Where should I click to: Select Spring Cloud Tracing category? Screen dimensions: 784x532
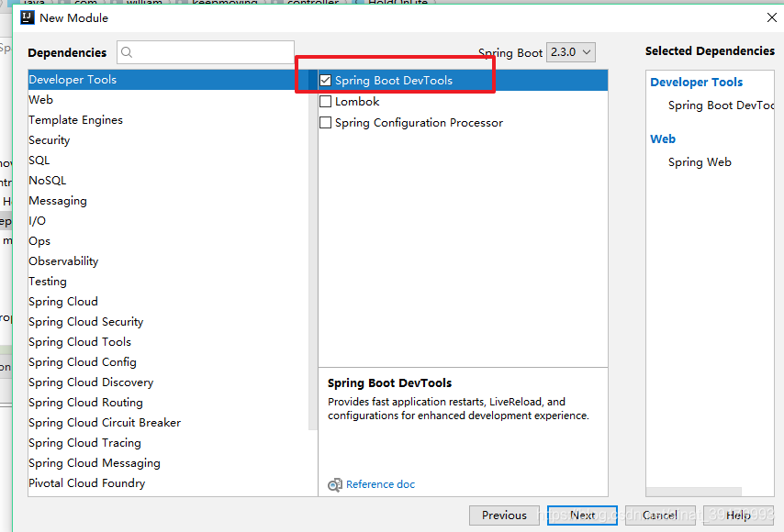(x=169, y=443)
